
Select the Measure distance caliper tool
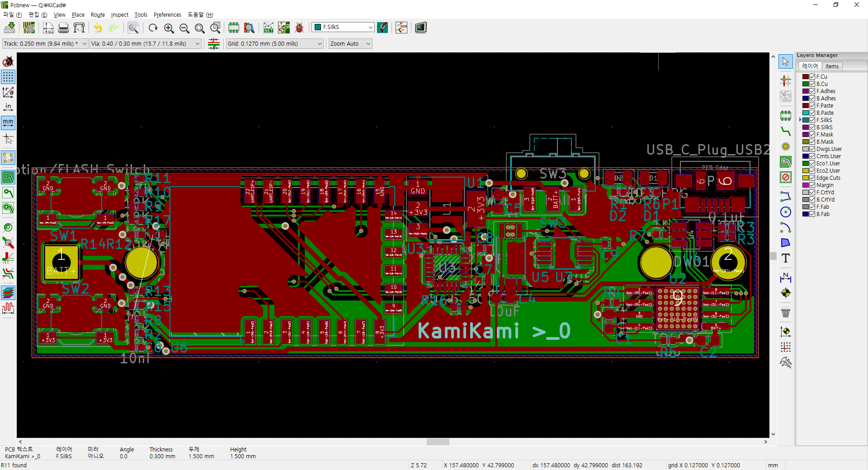click(x=786, y=362)
